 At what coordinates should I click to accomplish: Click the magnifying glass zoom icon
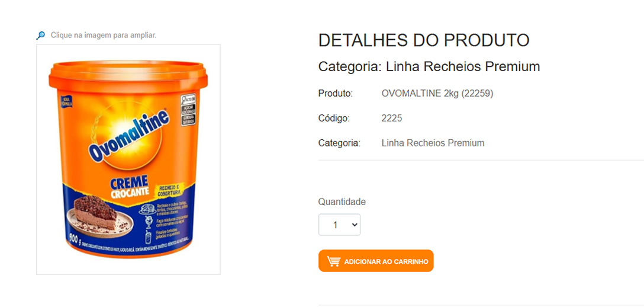click(x=41, y=36)
